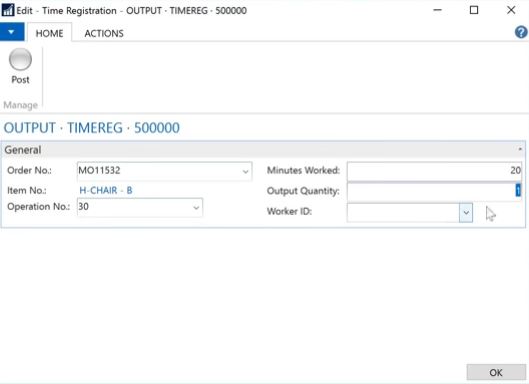Click the Minutes Worked input field
The image size is (529, 384).
click(x=435, y=171)
